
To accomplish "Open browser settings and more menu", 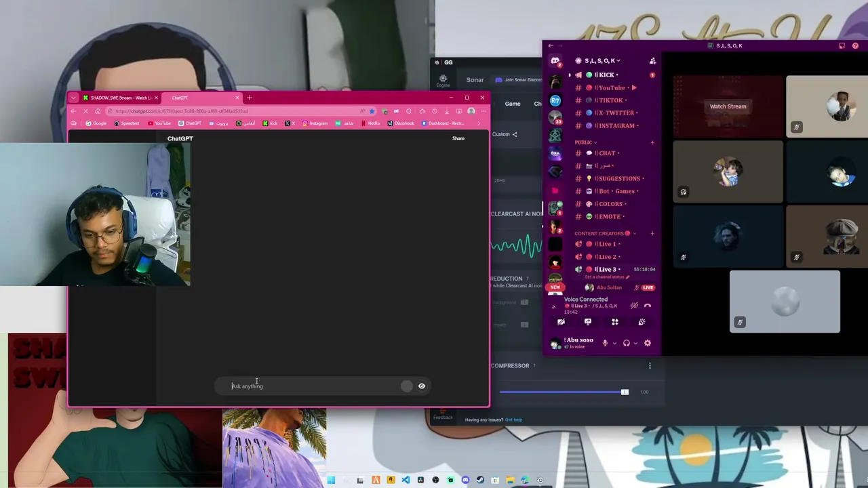I will [x=482, y=111].
